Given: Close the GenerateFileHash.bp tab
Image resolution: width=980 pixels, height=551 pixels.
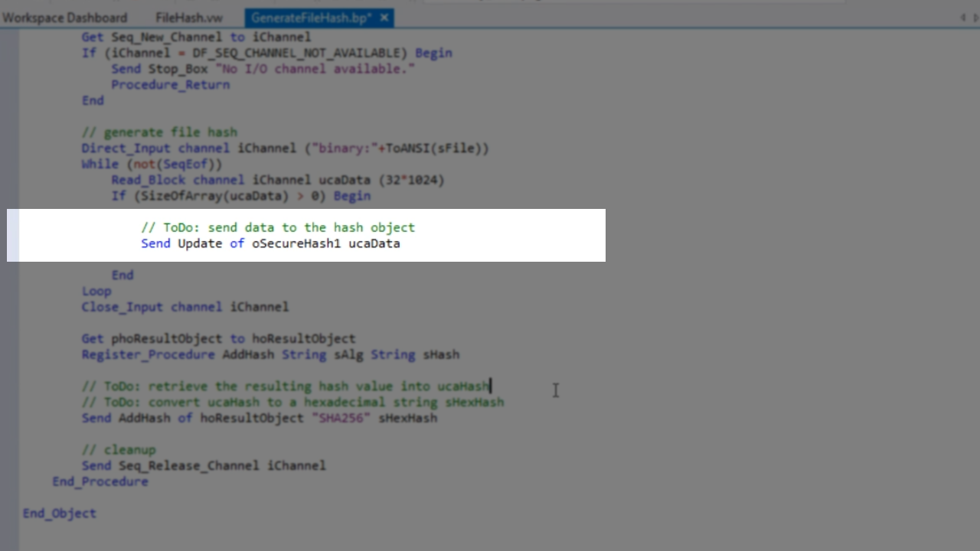Looking at the screenshot, I should click(384, 18).
